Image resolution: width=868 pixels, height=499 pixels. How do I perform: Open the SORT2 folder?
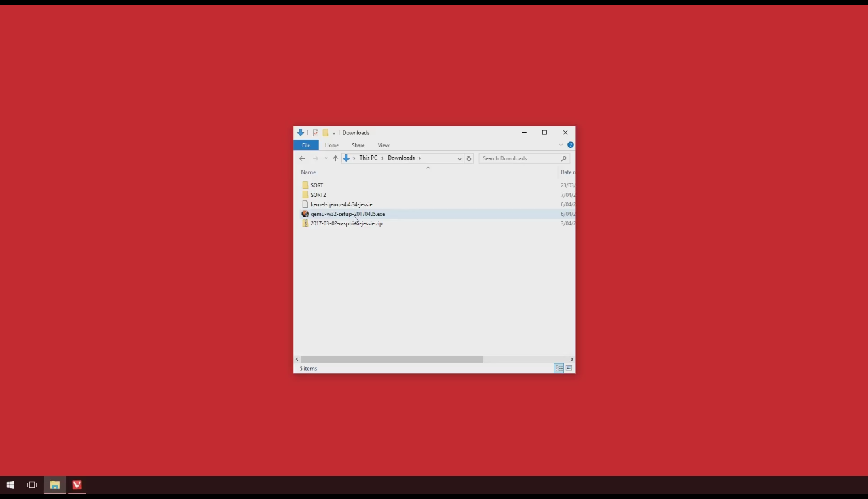[318, 195]
